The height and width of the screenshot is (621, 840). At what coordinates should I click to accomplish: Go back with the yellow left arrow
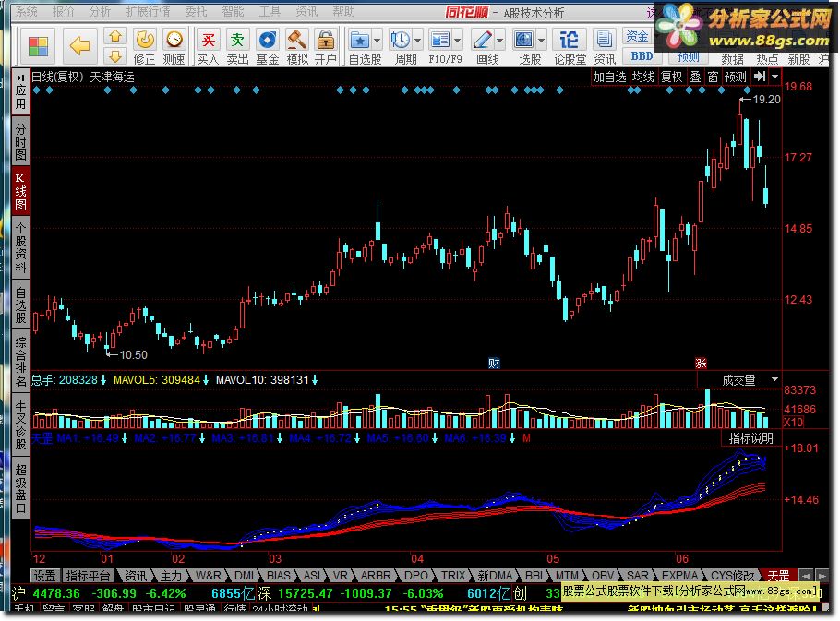tap(79, 46)
